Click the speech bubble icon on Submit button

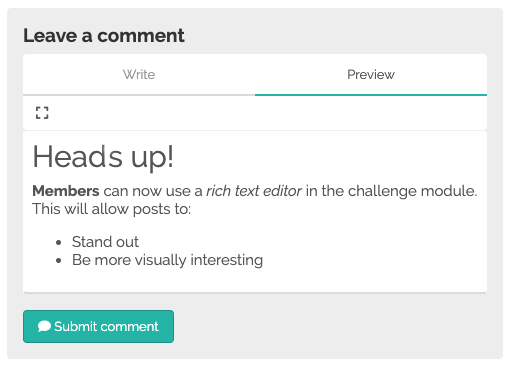[x=44, y=326]
